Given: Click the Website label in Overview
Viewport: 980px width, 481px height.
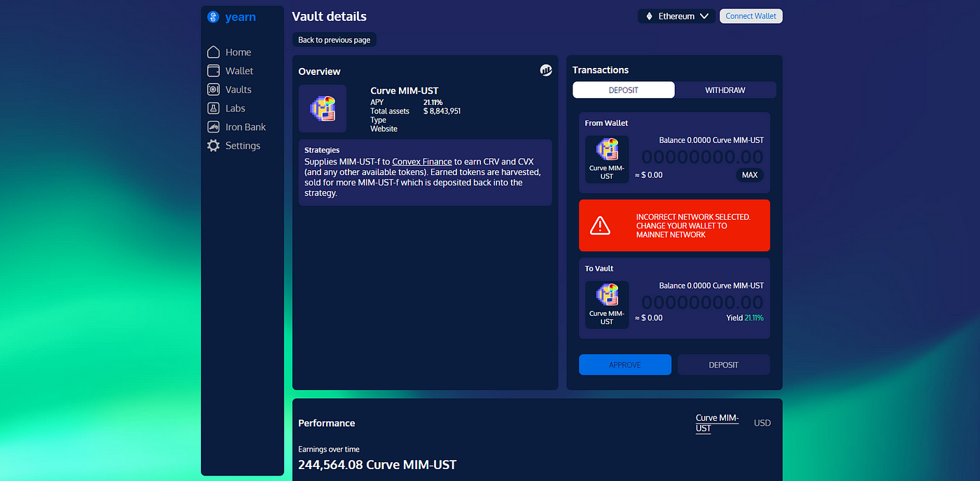Looking at the screenshot, I should tap(384, 129).
